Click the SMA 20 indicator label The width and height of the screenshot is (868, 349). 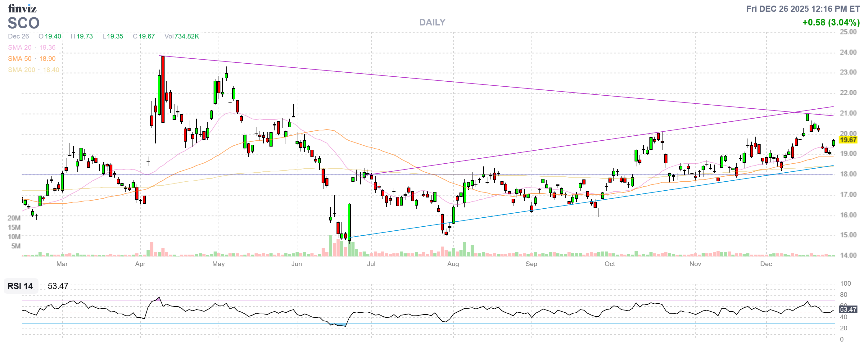pos(20,48)
